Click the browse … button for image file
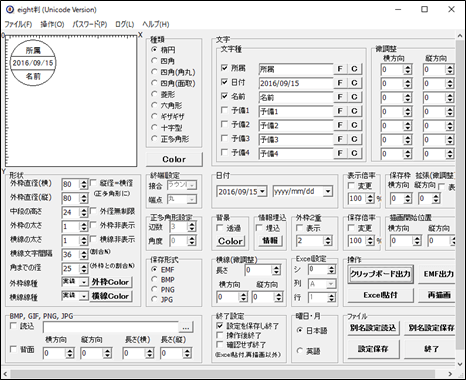Screen dimensions: 466x380 click(x=186, y=327)
